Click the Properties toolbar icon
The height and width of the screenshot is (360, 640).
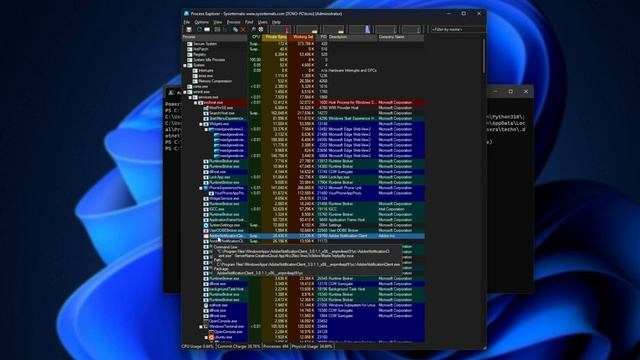click(235, 29)
